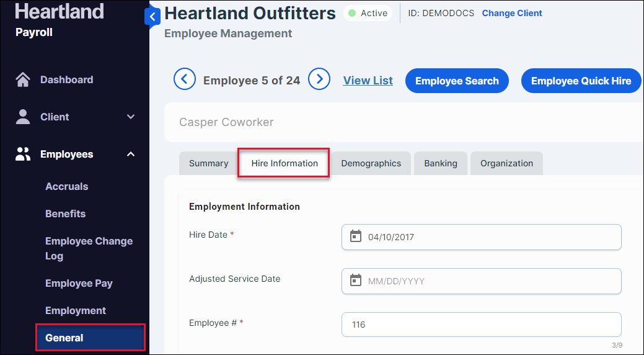The width and height of the screenshot is (644, 355).
Task: Go to the next employee arrow
Action: pos(319,79)
